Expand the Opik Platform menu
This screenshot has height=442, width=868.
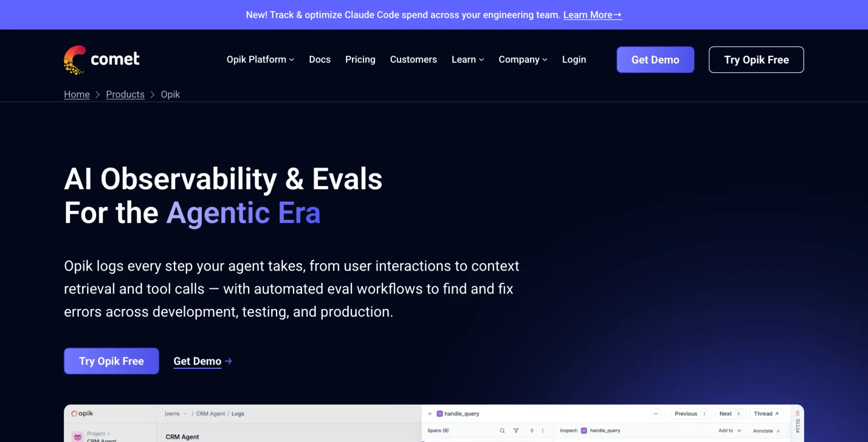[260, 60]
